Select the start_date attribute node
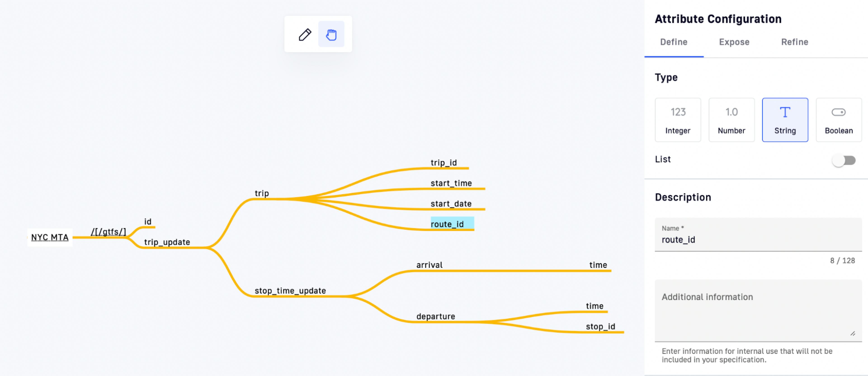The image size is (868, 376). (x=451, y=204)
